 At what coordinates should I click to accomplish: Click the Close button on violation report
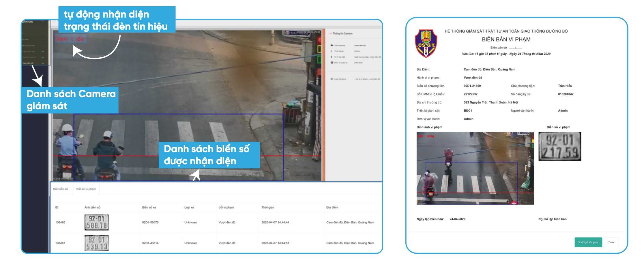click(611, 242)
